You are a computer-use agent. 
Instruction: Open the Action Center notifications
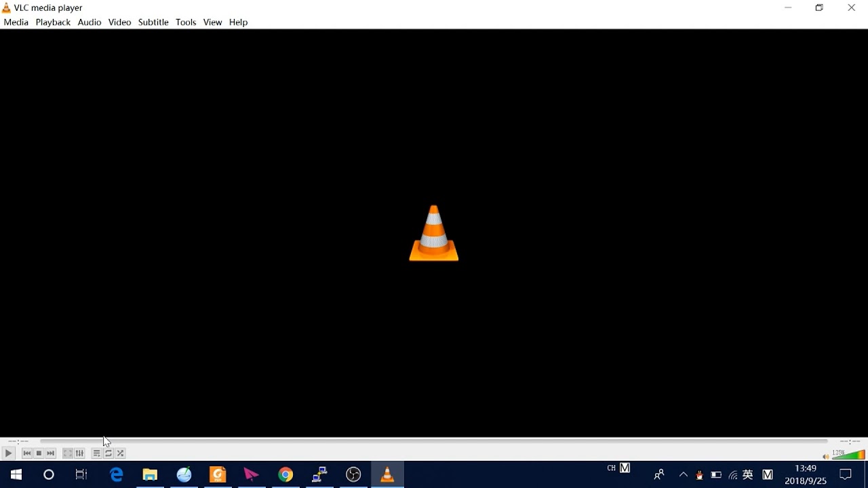pos(846,474)
